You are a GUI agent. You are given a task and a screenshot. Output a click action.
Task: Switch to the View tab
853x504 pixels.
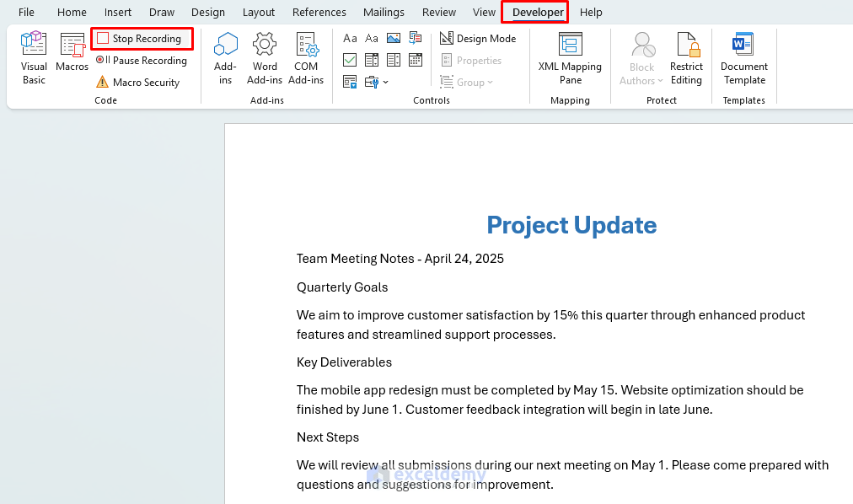point(484,12)
